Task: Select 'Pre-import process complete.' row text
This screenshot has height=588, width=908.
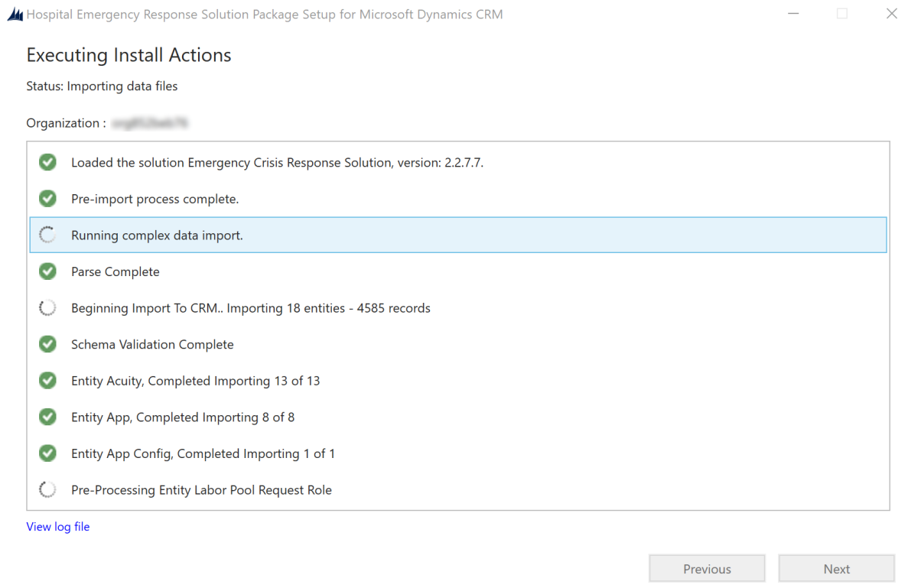Action: click(x=155, y=199)
